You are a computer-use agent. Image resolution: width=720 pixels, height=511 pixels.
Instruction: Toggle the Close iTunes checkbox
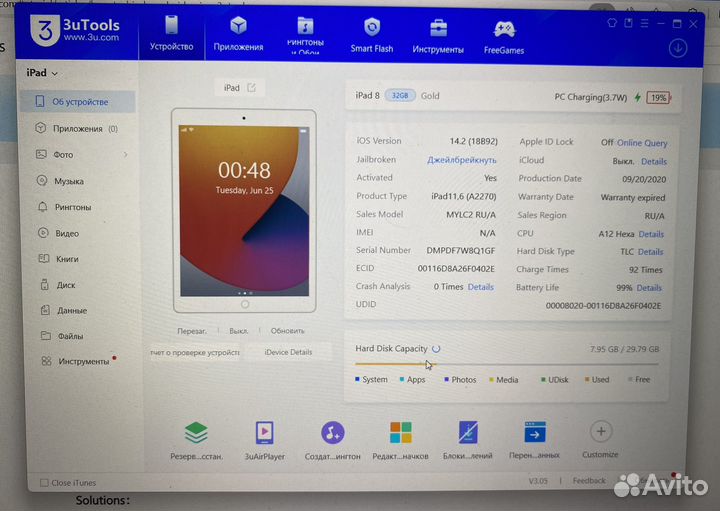(x=44, y=483)
